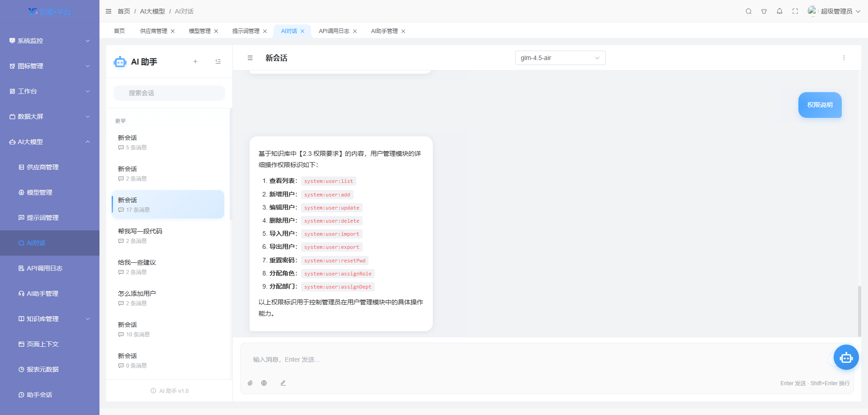
Task: Select the 新会话 conversation with 17 messages
Action: 168,205
